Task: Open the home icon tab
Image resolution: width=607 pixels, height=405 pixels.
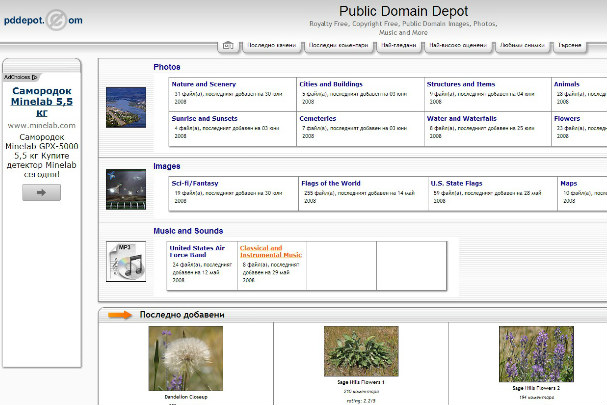Action: pyautogui.click(x=228, y=46)
